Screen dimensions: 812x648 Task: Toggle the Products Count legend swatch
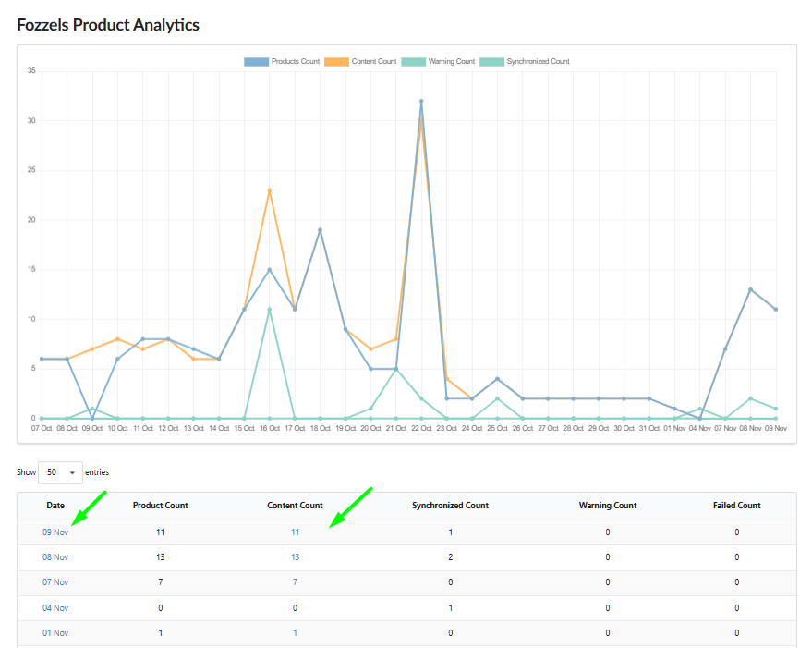pos(256,62)
